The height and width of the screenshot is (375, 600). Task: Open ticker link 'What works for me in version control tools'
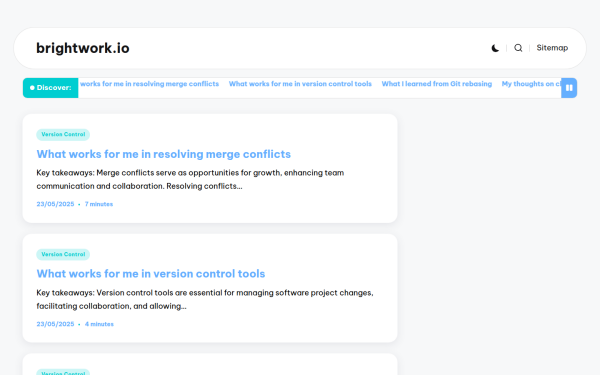[x=300, y=84]
